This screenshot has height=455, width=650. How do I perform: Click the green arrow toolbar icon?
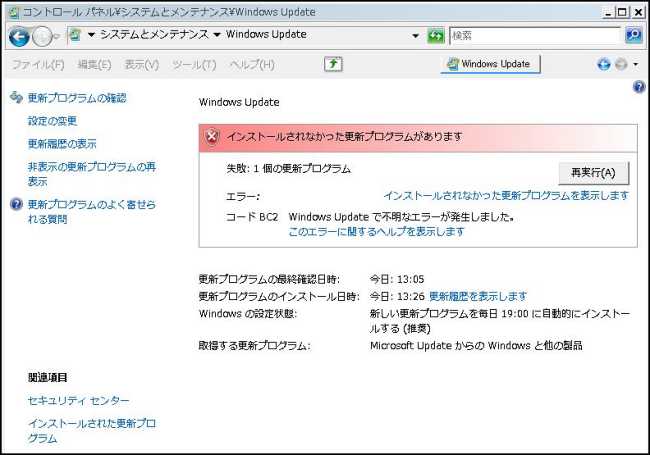[x=333, y=64]
